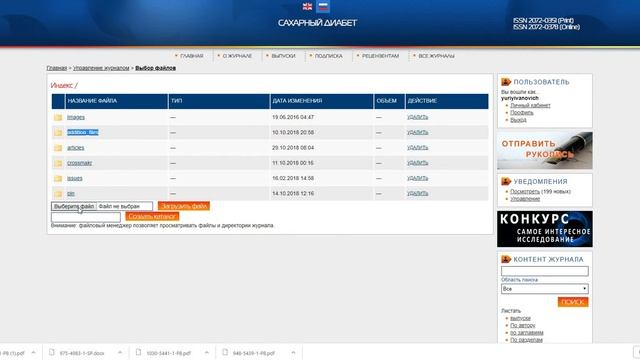Click date cell 29.10.2018 08:04
This screenshot has height=360, width=640.
pos(293,148)
